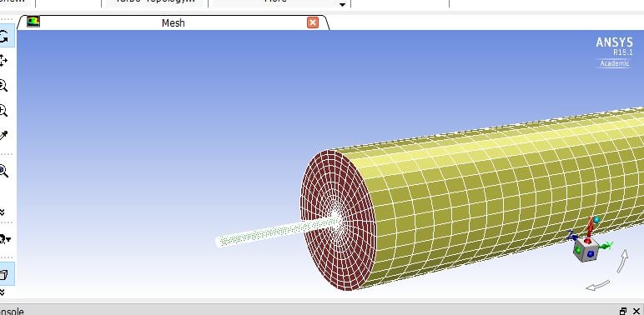This screenshot has height=315, width=644.
Task: Click the axis orientation cube
Action: point(586,248)
